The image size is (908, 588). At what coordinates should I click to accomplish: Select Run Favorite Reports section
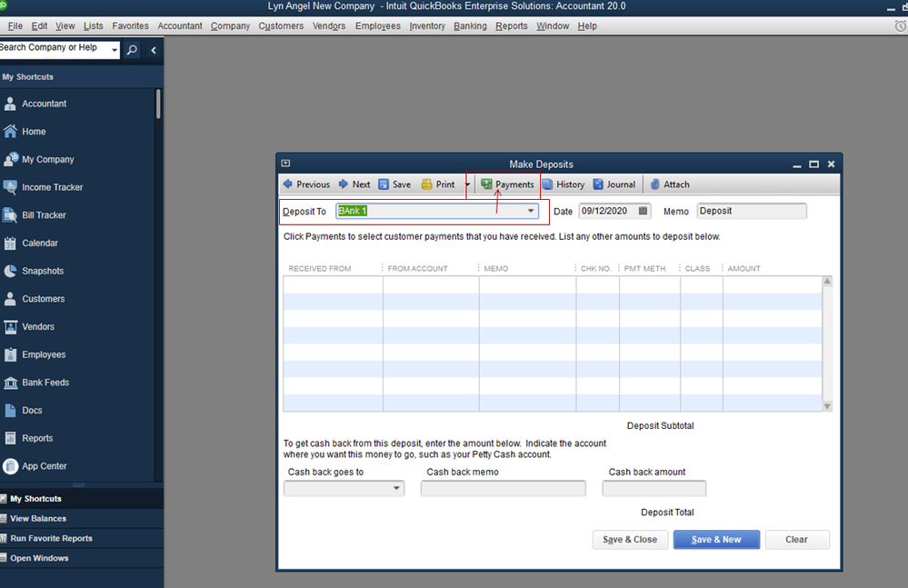click(x=82, y=538)
